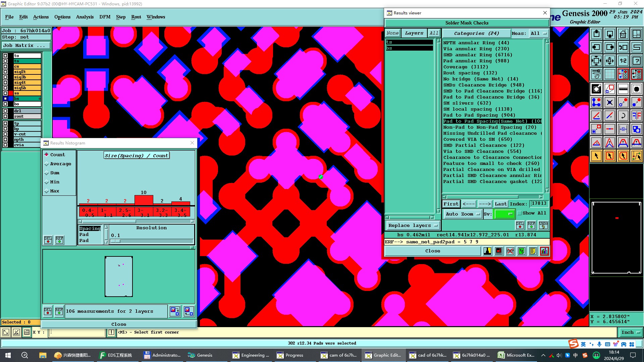Click the green Sv color swatch
Image resolution: width=644 pixels, height=362 pixels.
click(x=504, y=214)
